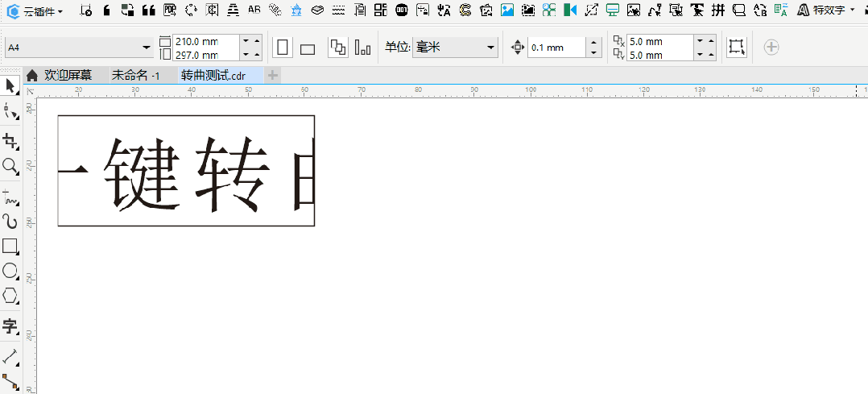Decrease duplicate Y distance stepper
The image size is (868, 394).
[x=700, y=54]
